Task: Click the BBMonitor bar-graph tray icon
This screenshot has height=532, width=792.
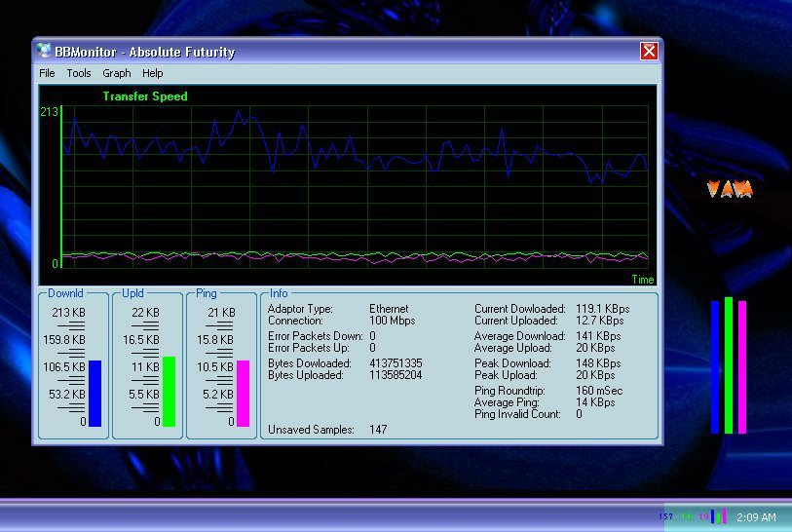Action: click(x=719, y=516)
